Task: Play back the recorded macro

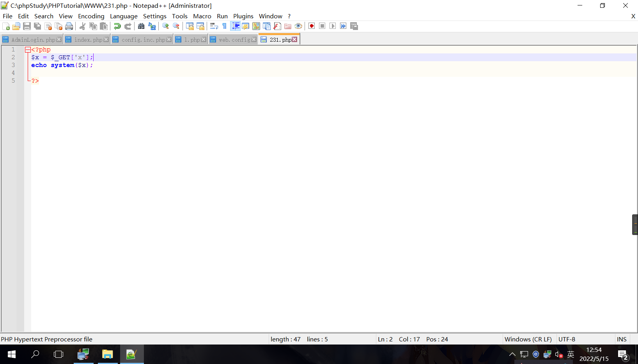Action: click(333, 26)
